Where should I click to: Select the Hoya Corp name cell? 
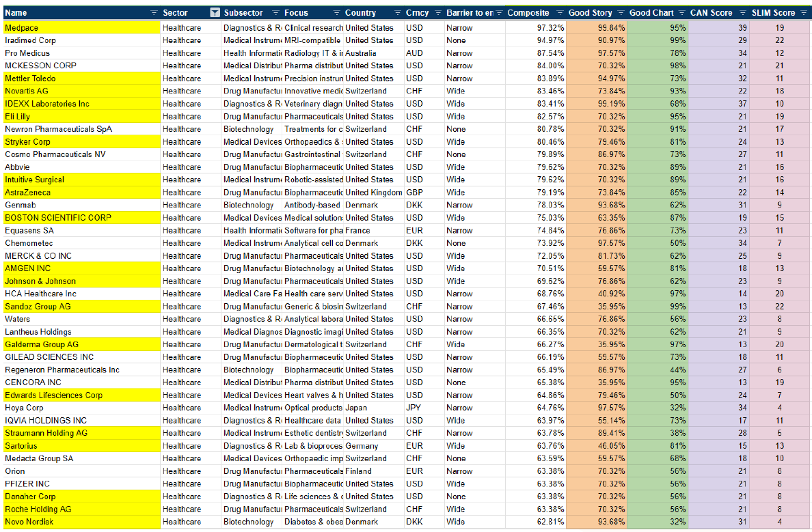(82, 408)
